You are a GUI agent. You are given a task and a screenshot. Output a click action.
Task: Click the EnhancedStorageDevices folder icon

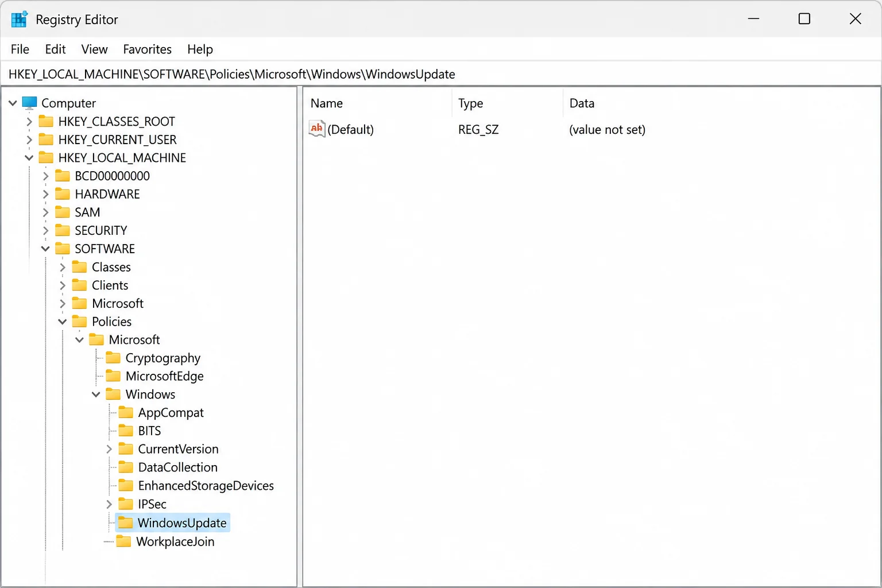click(x=126, y=485)
